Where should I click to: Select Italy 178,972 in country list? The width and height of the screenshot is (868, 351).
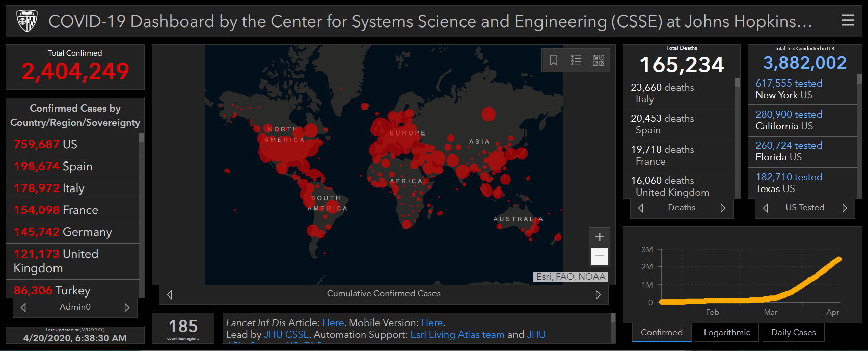[x=72, y=188]
